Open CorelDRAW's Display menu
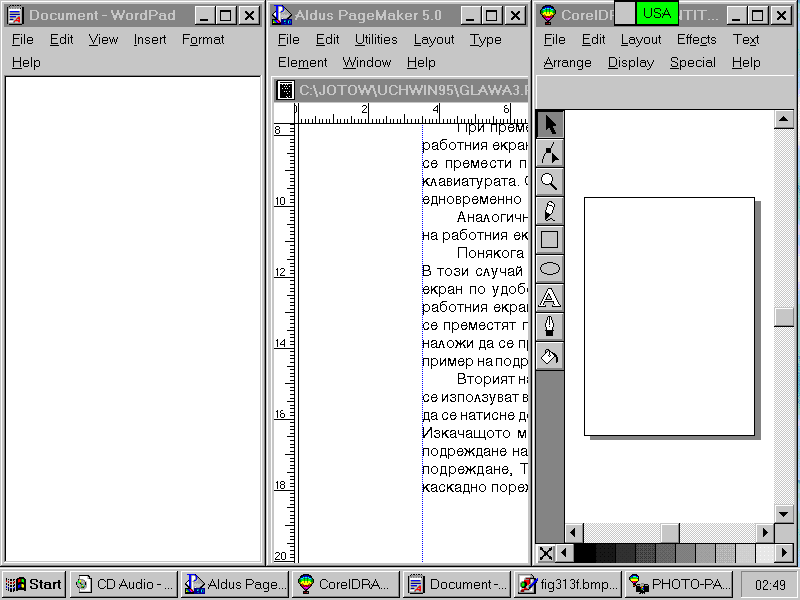Image resolution: width=800 pixels, height=600 pixels. 631,62
